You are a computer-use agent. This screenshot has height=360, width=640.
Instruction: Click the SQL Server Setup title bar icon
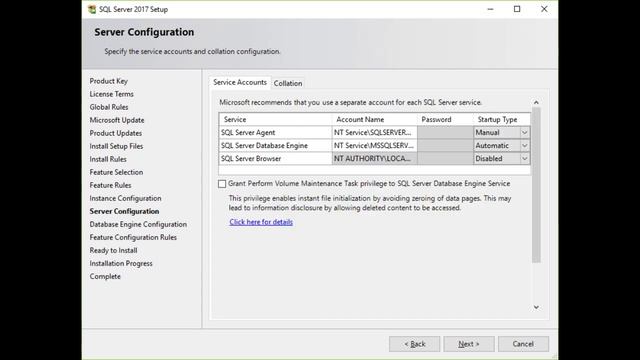pyautogui.click(x=92, y=9)
